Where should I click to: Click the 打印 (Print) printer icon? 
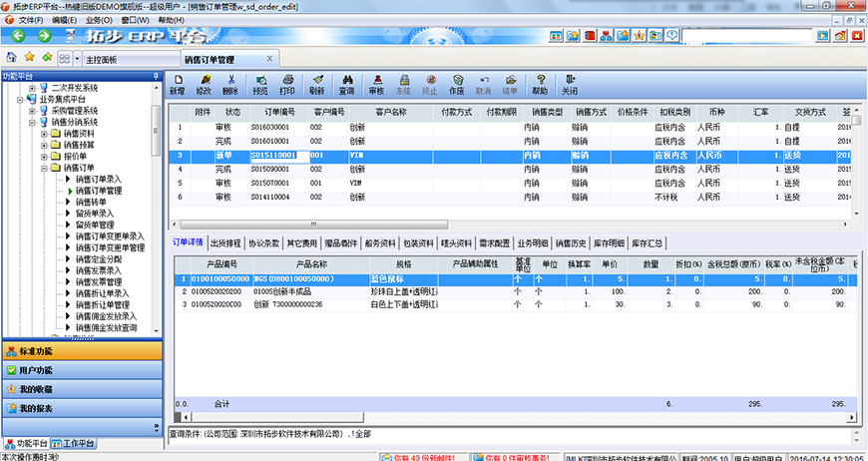click(287, 84)
